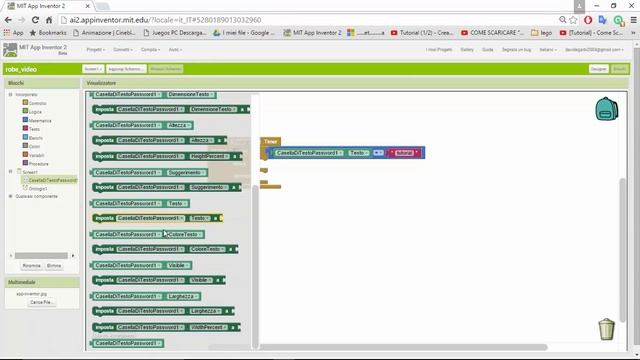Select the highlighted imposta Testo block in the flyout
Image resolution: width=640 pixels, height=360 pixels.
click(x=158, y=218)
